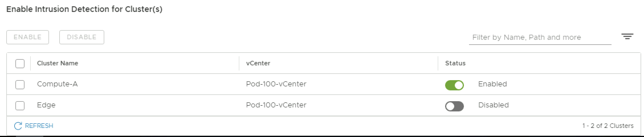
Task: Switch on the Edge status toggle
Action: pyautogui.click(x=454, y=106)
